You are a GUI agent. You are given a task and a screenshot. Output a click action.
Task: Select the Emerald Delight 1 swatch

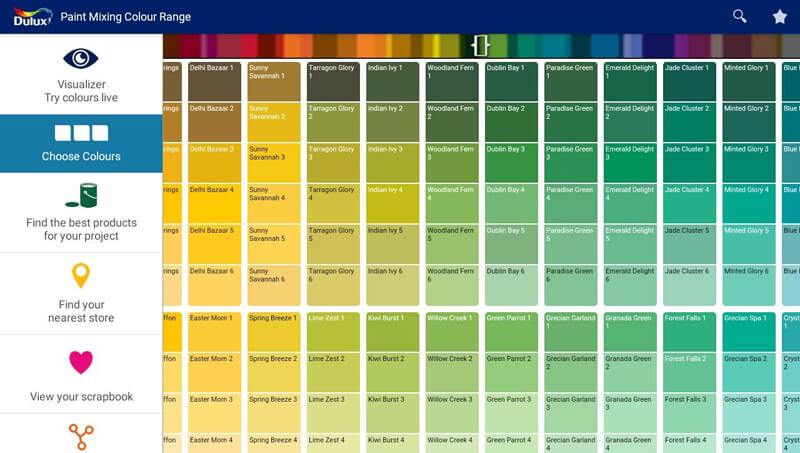pyautogui.click(x=630, y=82)
